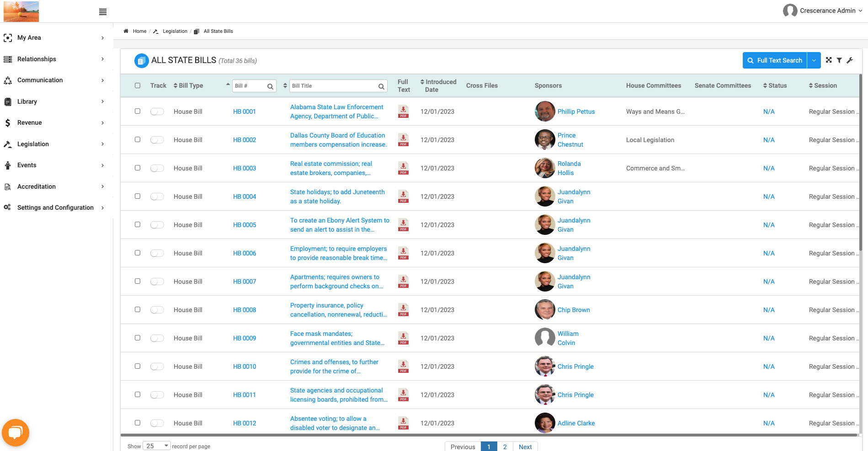Open the chat bubble widget
The image size is (868, 451).
coord(16,432)
